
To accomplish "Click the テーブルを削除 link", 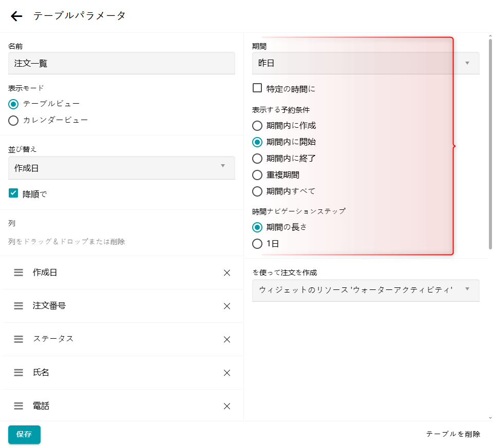I will point(453,434).
